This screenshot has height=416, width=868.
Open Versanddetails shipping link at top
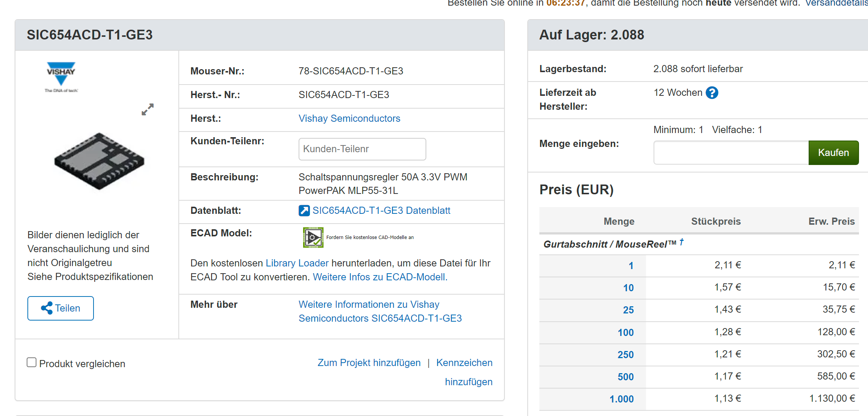[836, 3]
